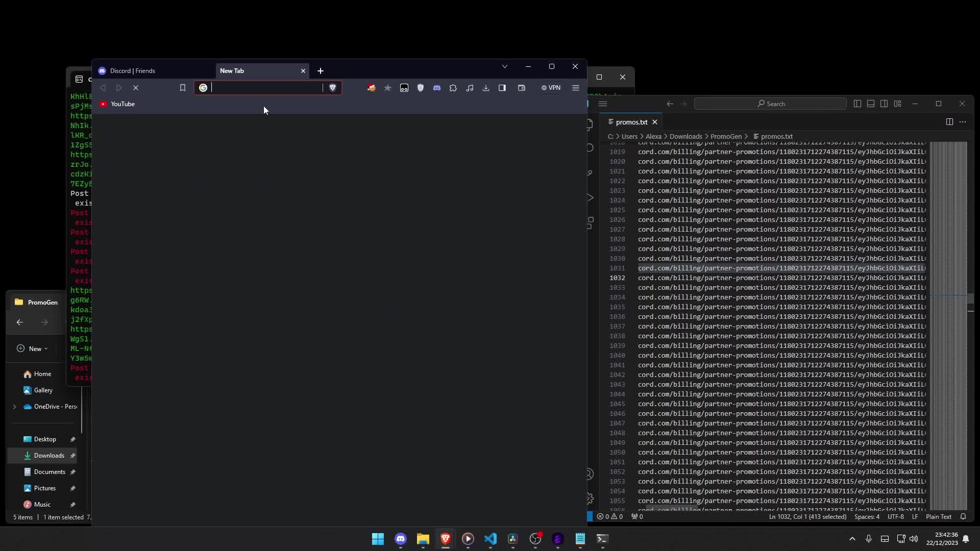This screenshot has width=980, height=551.
Task: Click the Brave Shields lion icon
Action: [x=333, y=88]
